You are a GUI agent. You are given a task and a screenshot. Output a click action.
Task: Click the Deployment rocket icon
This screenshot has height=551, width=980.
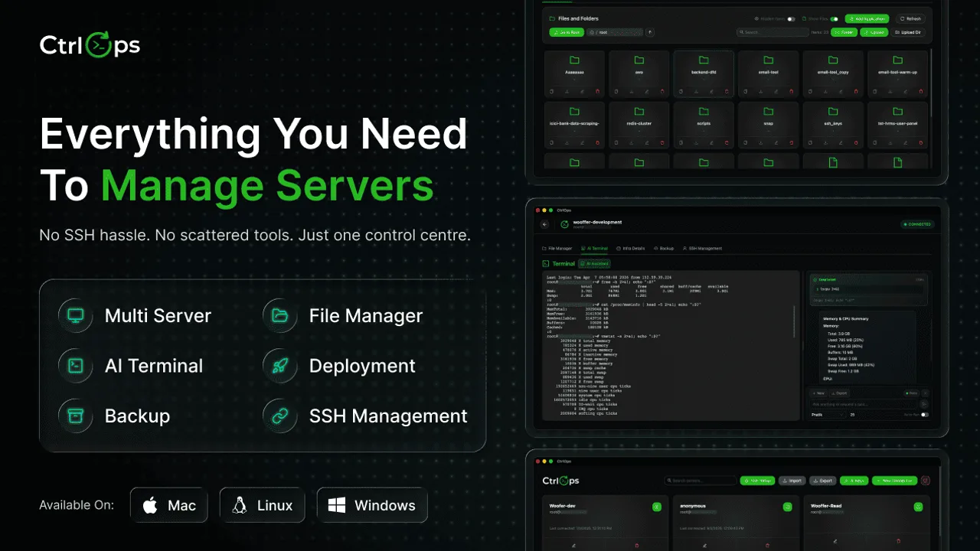pyautogui.click(x=279, y=366)
